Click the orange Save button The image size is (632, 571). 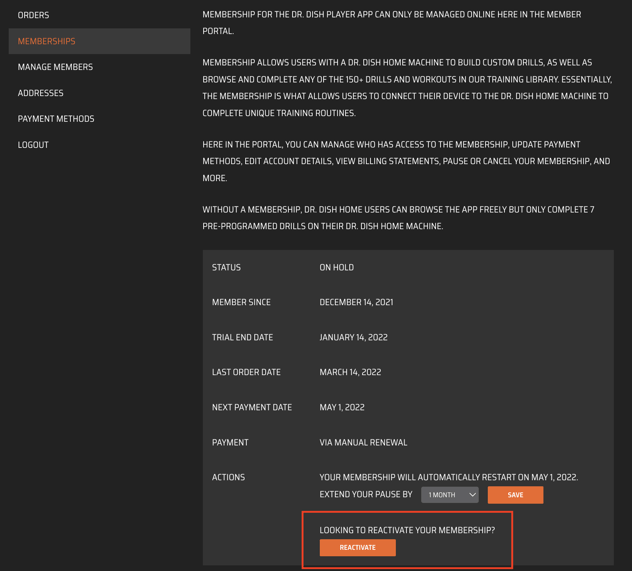[515, 495]
